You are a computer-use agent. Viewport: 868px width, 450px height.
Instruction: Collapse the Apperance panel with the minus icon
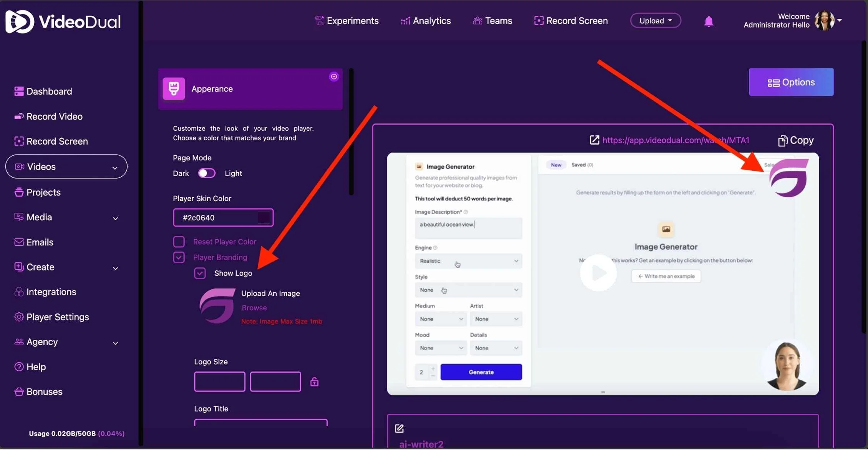334,77
